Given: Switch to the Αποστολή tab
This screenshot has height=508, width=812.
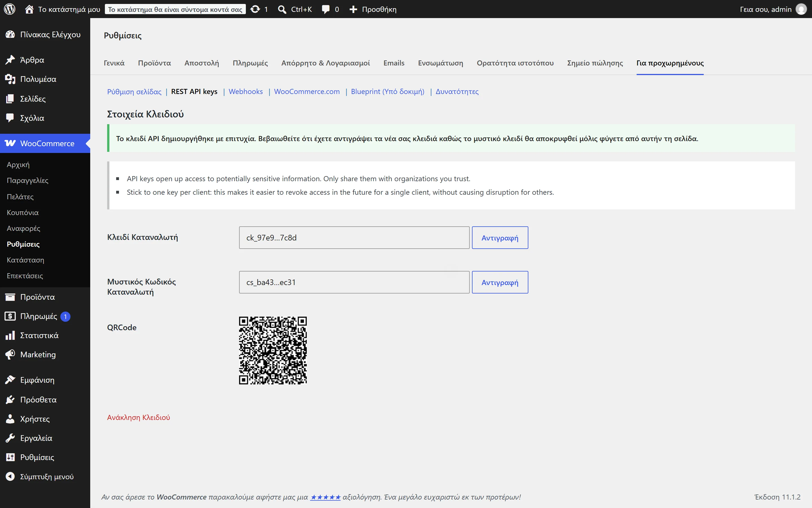Looking at the screenshot, I should click(x=202, y=63).
